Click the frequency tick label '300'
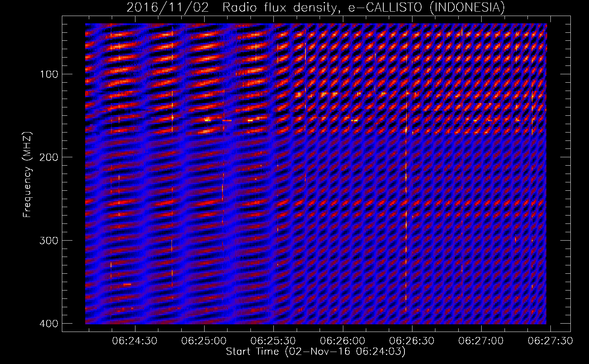 point(48,241)
